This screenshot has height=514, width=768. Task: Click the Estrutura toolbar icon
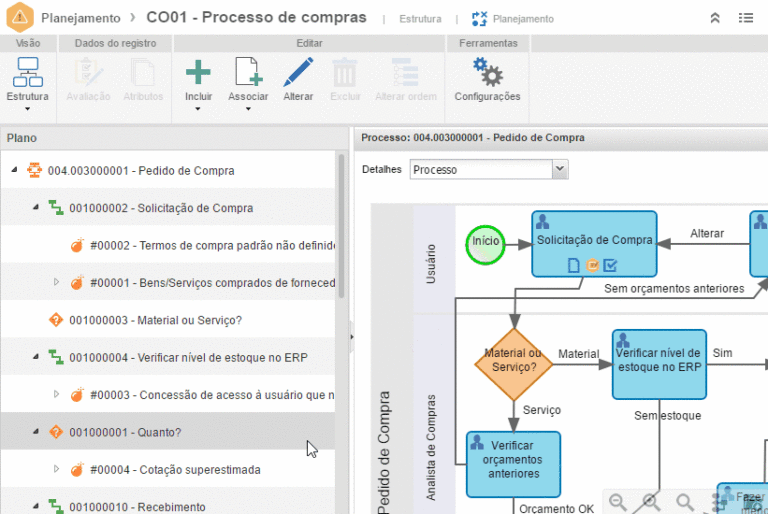click(27, 73)
